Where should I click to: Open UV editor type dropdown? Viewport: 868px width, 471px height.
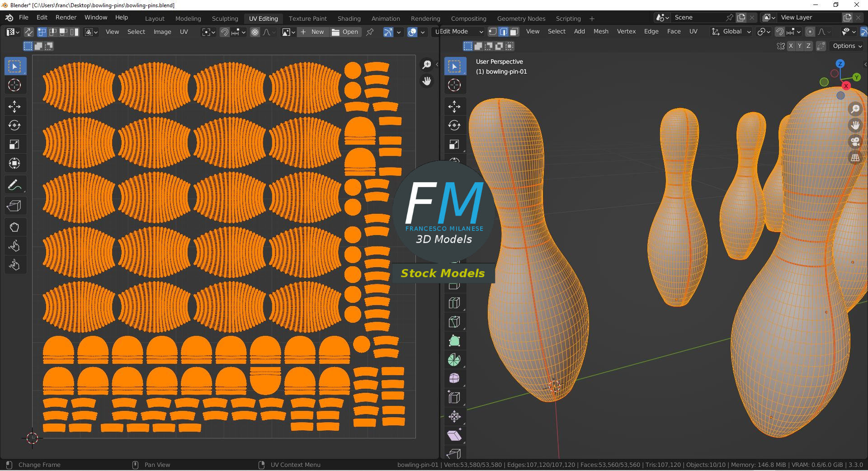point(12,32)
